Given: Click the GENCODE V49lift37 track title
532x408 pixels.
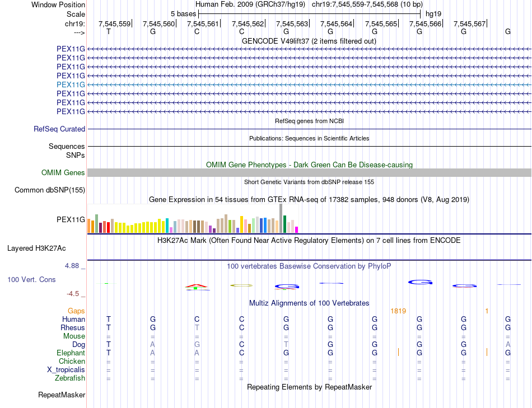Looking at the screenshot, I should (x=309, y=41).
